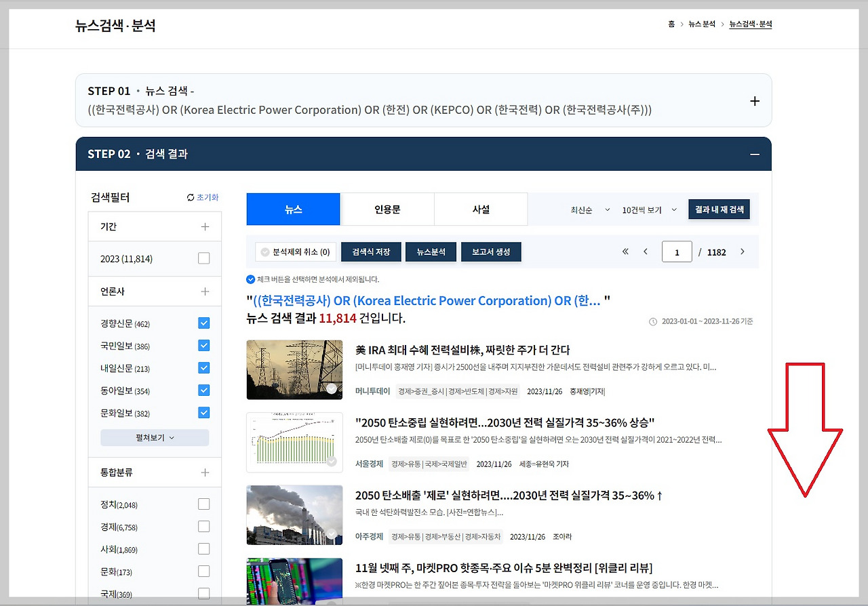
Task: Go to previous results page
Action: coord(646,252)
